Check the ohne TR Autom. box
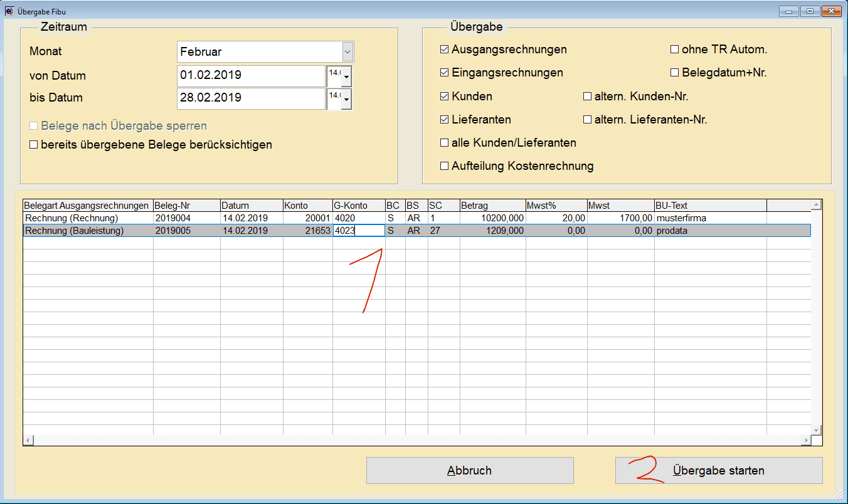Screen dimensions: 848x504 [x=675, y=50]
